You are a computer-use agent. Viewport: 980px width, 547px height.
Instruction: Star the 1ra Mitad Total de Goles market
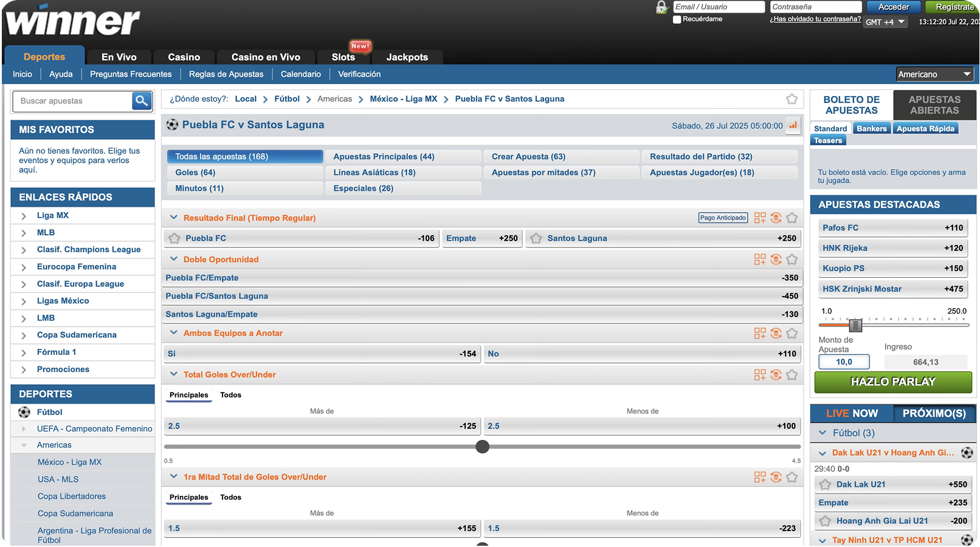(x=792, y=477)
